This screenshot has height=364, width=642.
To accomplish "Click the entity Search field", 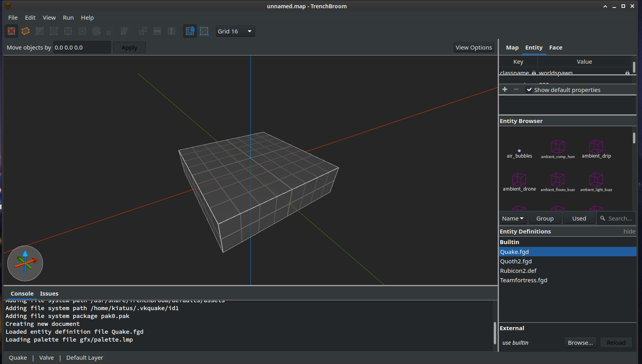I will [x=616, y=218].
